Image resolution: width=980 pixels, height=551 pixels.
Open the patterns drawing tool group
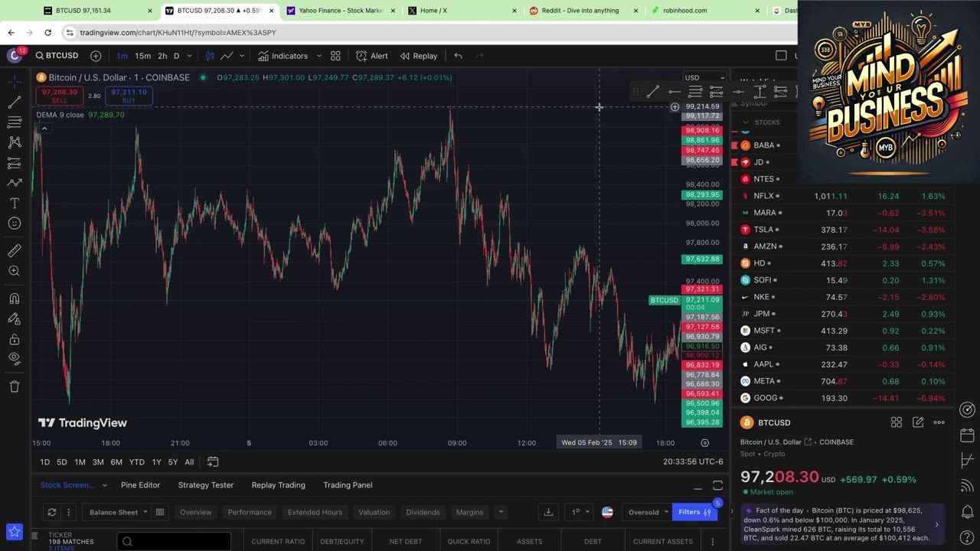tap(14, 142)
